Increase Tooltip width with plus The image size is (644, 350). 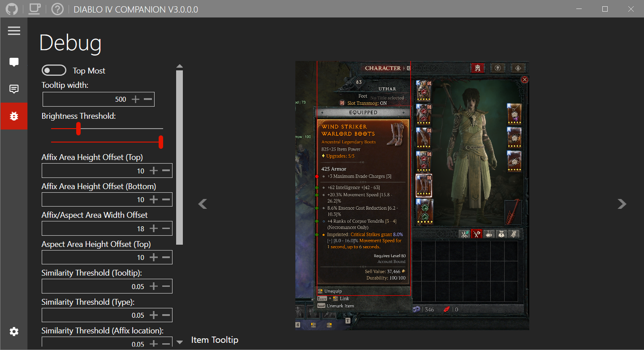click(136, 99)
